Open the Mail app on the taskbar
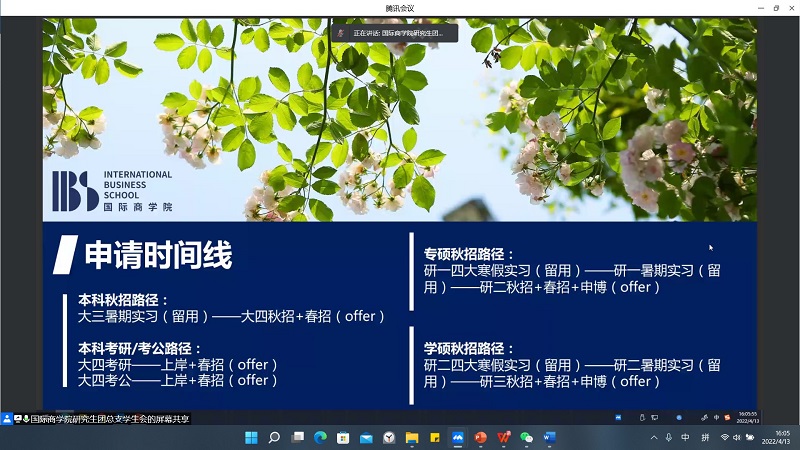The image size is (800, 450). pyautogui.click(x=366, y=437)
